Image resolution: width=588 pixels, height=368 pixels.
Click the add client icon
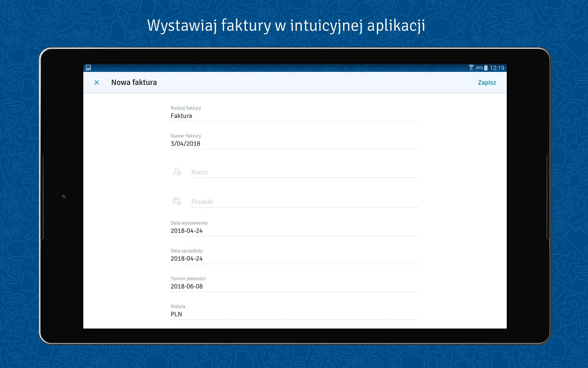tap(177, 171)
